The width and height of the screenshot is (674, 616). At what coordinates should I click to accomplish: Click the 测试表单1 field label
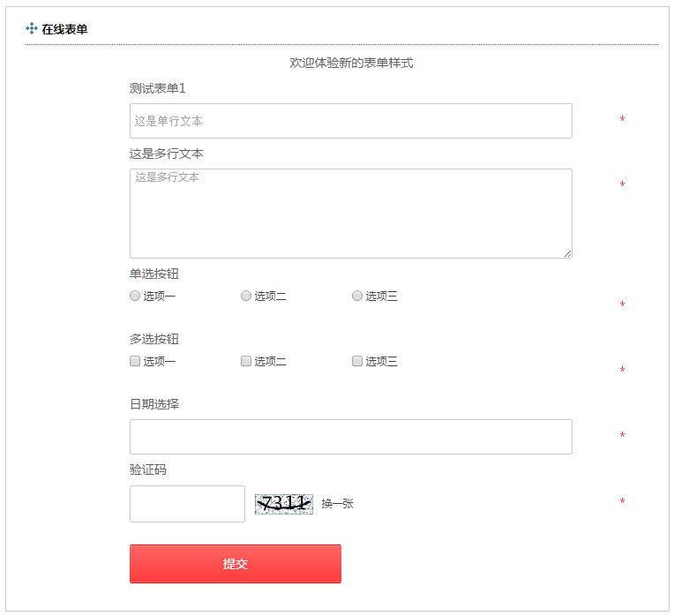coord(157,88)
